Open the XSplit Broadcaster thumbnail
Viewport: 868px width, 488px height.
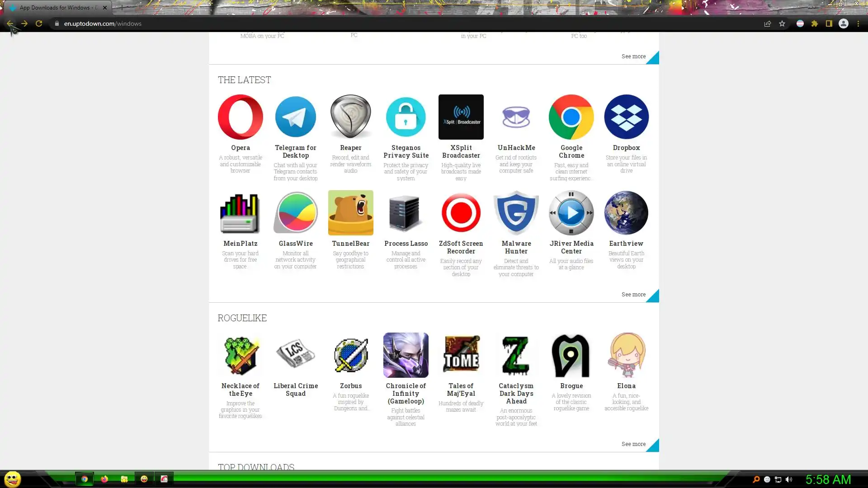(461, 117)
